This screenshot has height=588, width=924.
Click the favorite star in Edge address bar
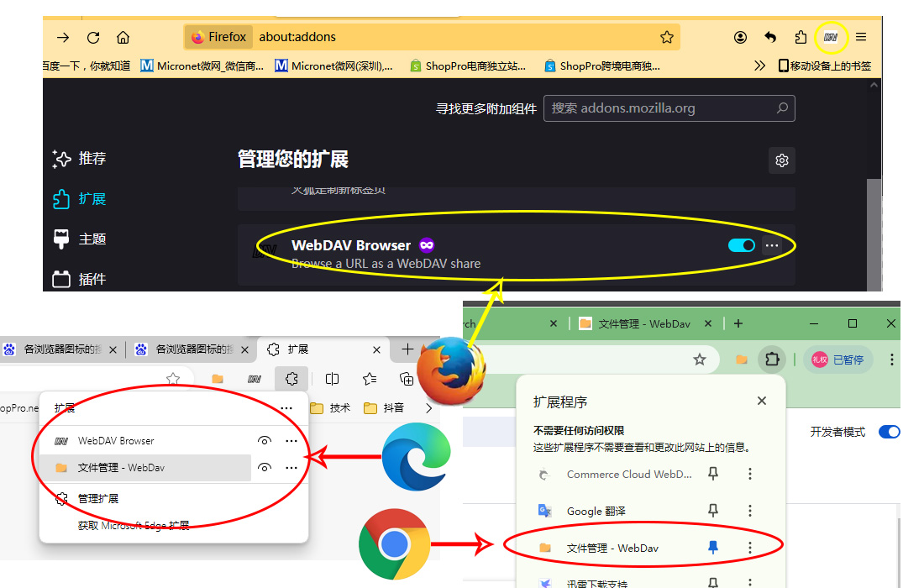(x=173, y=379)
